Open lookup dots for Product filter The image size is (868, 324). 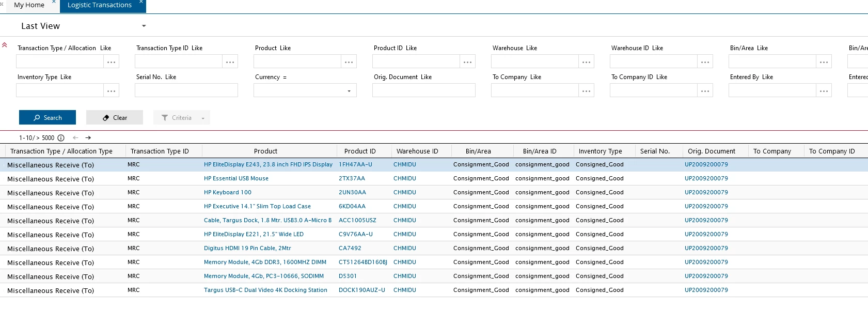[x=349, y=61]
